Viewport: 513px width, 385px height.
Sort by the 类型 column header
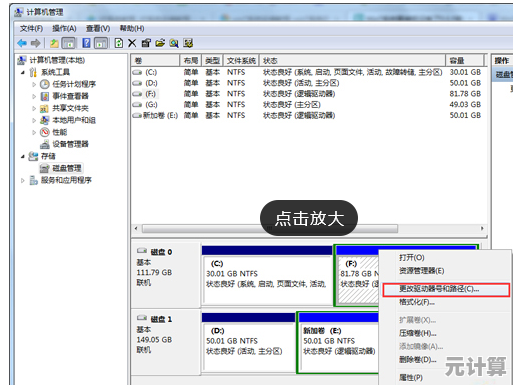point(212,61)
